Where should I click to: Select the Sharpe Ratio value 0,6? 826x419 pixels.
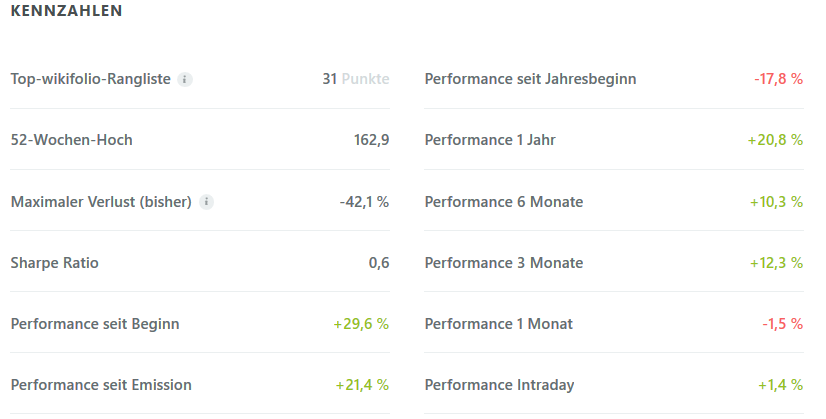tap(378, 263)
